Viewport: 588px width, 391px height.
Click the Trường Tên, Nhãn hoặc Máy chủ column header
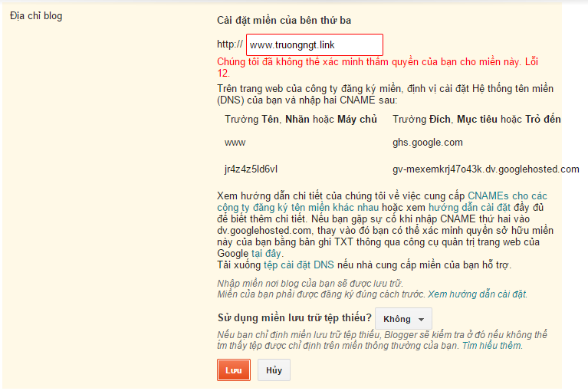click(x=301, y=119)
